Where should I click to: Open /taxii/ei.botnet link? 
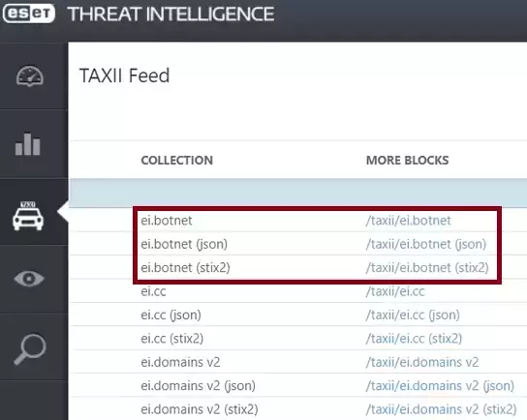pyautogui.click(x=409, y=221)
